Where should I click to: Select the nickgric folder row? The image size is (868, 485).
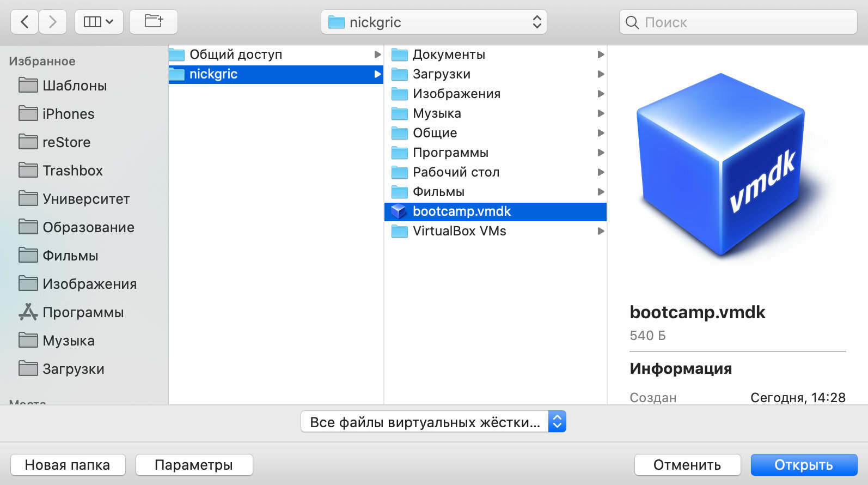(276, 74)
